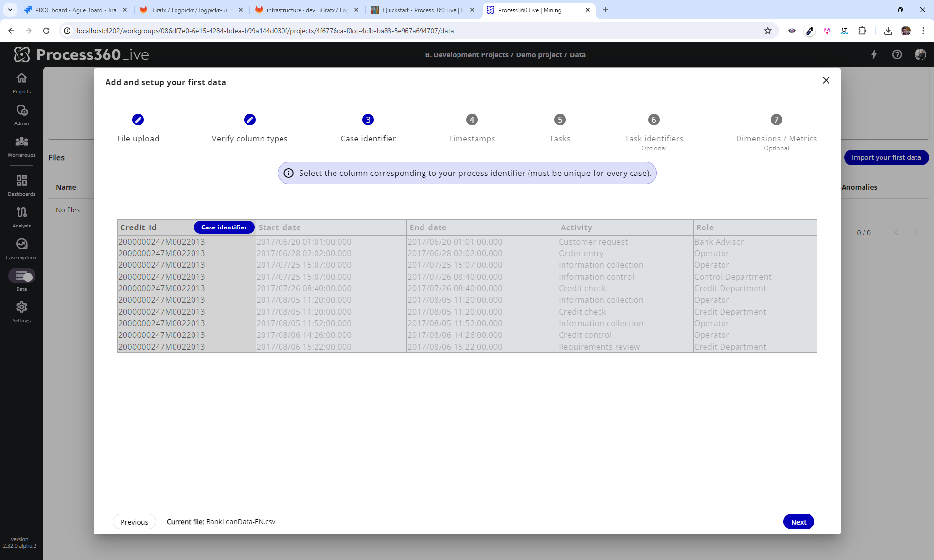Click the Case identifier badge on Credit_Id
The height and width of the screenshot is (560, 934).
224,227
